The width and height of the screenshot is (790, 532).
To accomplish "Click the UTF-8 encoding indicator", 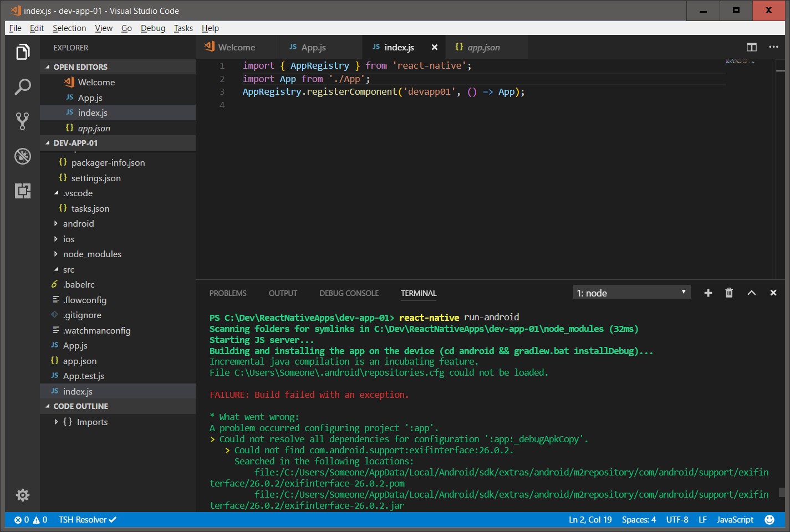I will pyautogui.click(x=677, y=520).
